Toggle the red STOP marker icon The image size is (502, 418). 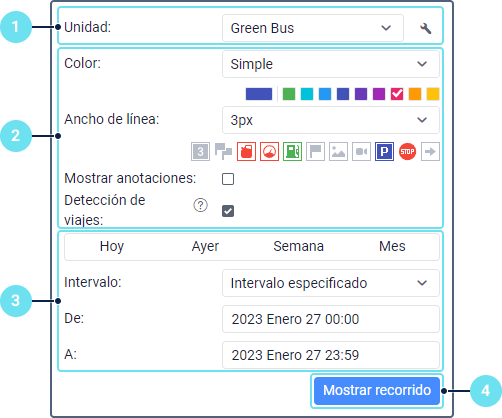[407, 152]
